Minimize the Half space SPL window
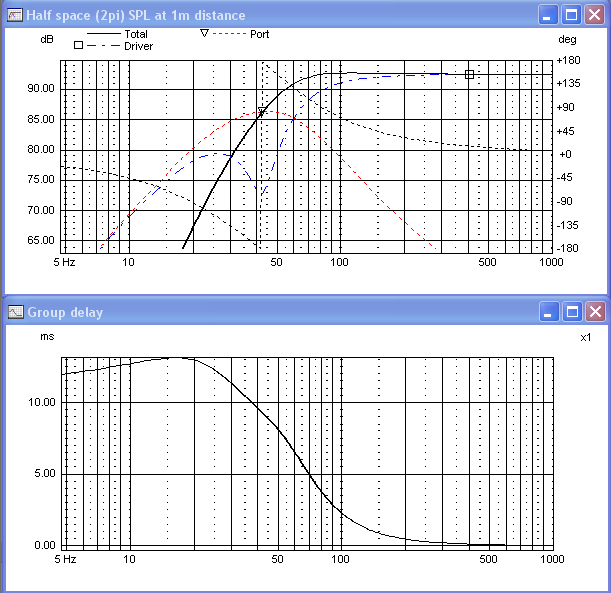 point(548,15)
